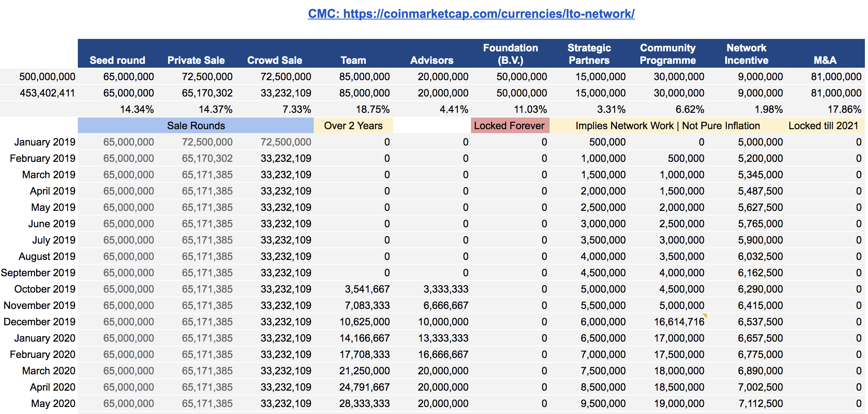
Task: Click Team value 7,083,333 in November 2019
Action: pyautogui.click(x=367, y=305)
